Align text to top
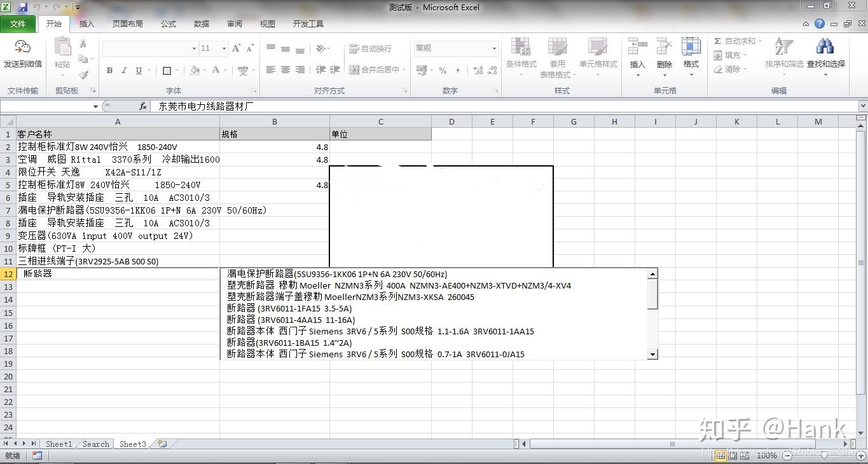 click(271, 48)
